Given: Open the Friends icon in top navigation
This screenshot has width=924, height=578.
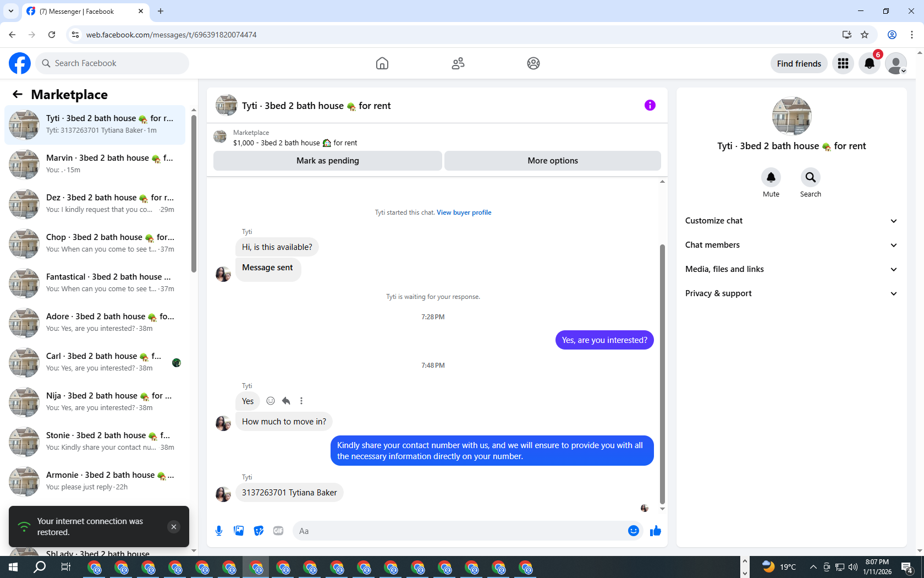Looking at the screenshot, I should click(x=458, y=63).
